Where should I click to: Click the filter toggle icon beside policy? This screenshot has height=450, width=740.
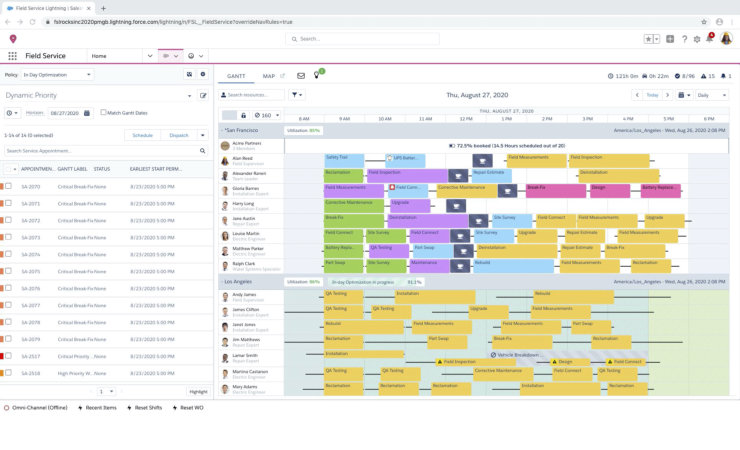(189, 75)
